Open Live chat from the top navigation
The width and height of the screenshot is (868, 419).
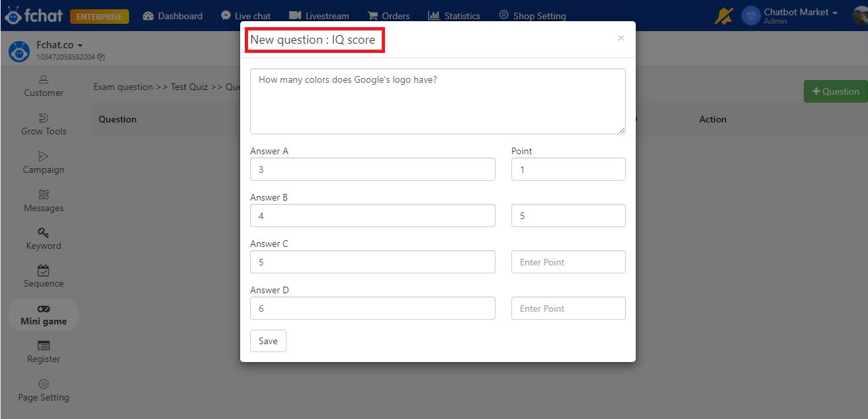coord(246,16)
